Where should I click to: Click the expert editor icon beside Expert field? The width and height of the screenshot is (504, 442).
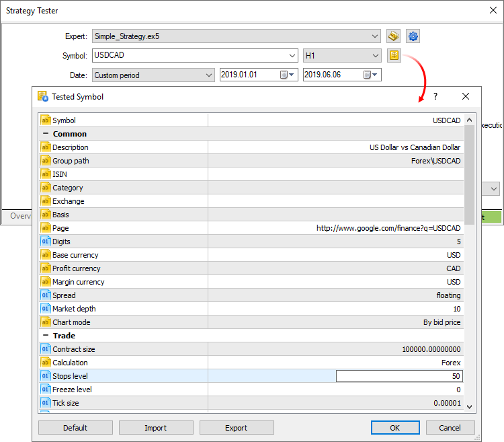[x=394, y=36]
